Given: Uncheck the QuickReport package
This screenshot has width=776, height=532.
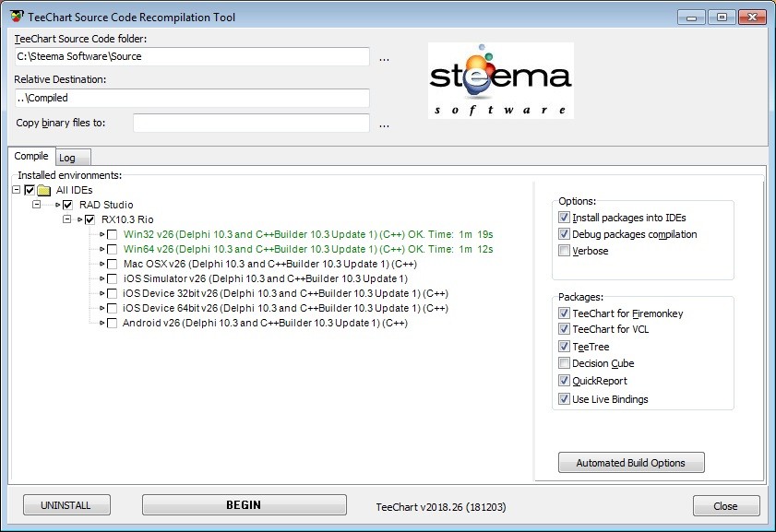Looking at the screenshot, I should click(x=564, y=381).
